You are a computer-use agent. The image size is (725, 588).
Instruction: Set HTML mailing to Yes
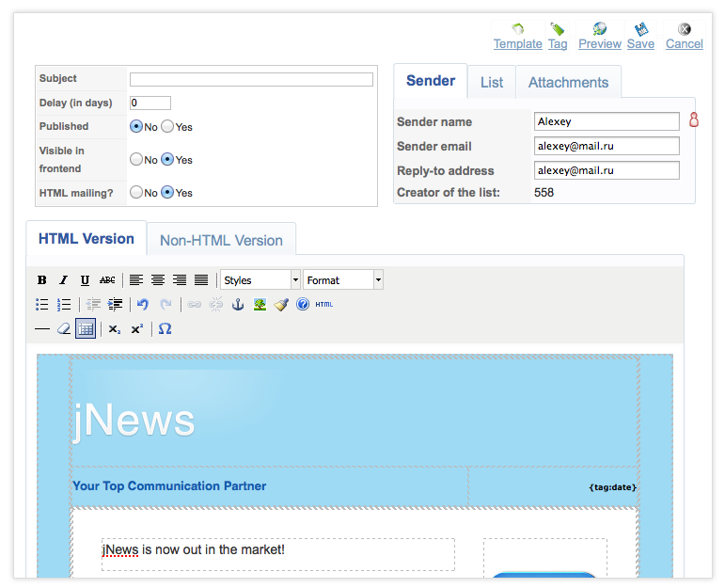point(167,192)
